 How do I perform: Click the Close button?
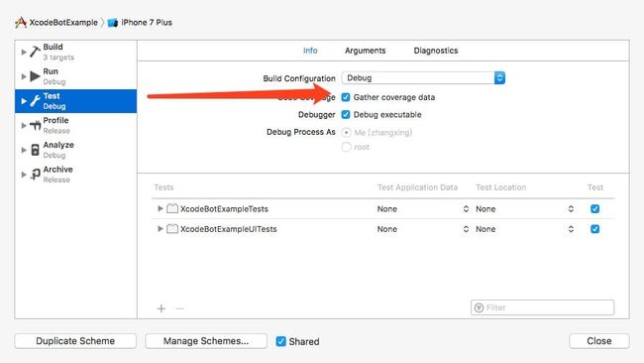598,341
